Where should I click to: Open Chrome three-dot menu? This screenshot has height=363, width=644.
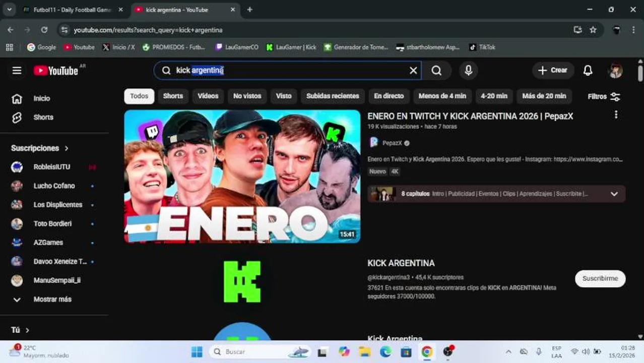tap(633, 30)
